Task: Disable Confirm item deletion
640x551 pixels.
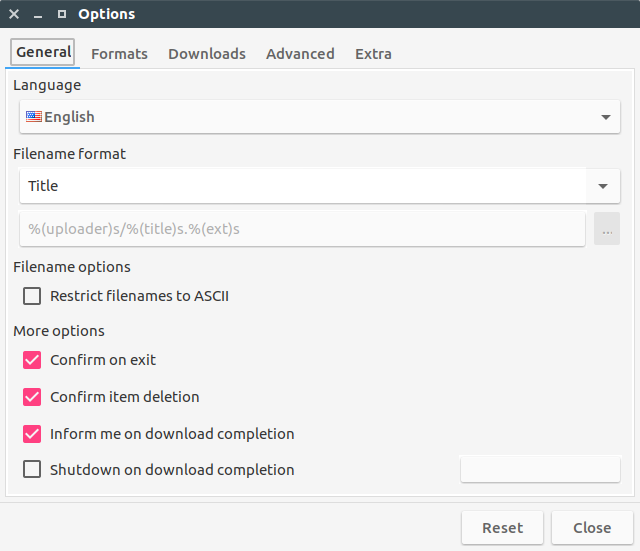Action: pyautogui.click(x=32, y=397)
